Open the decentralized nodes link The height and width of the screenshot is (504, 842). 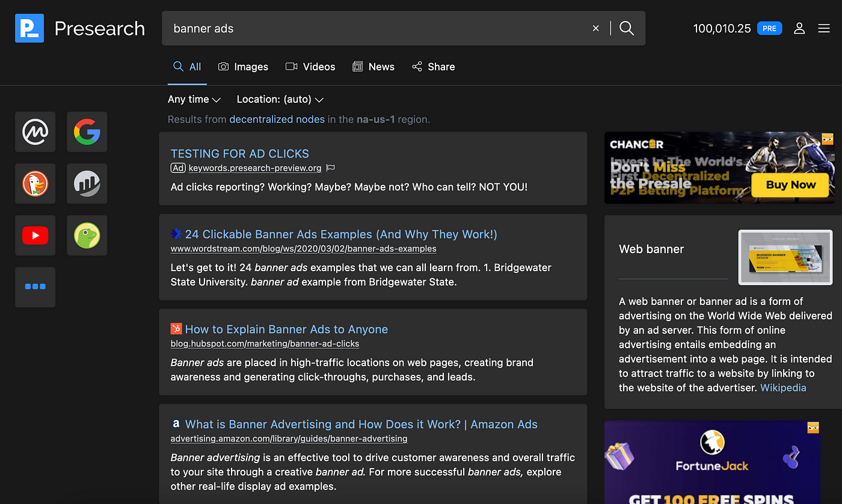pos(277,119)
